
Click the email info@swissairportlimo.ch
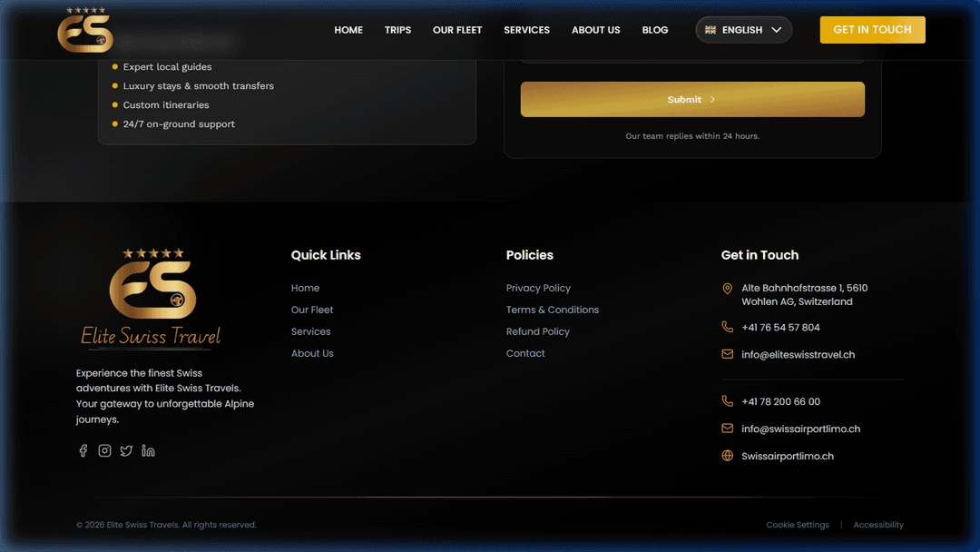(x=800, y=429)
